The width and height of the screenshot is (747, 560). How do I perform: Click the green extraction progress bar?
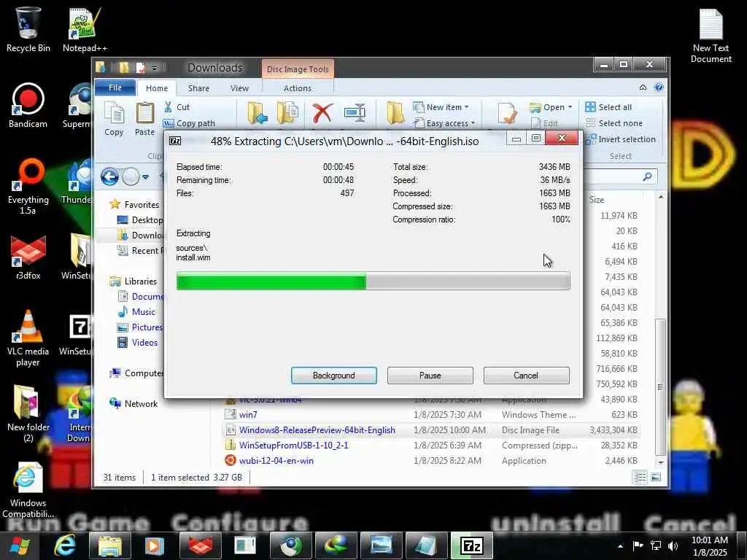373,281
